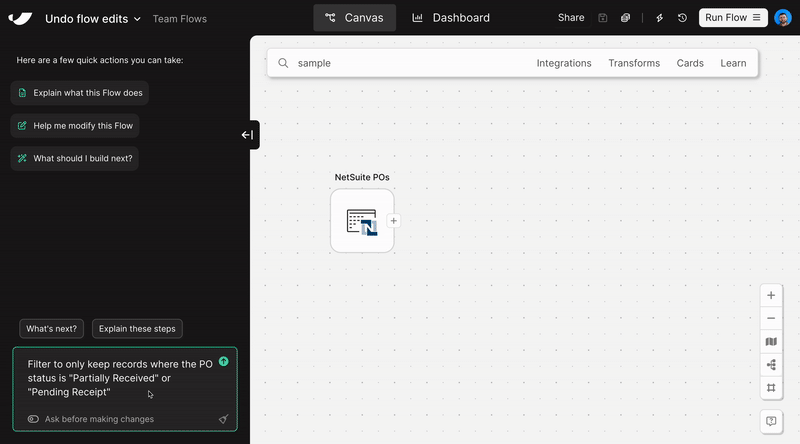Click the Run Flow button
This screenshot has width=800, height=444.
click(x=733, y=18)
